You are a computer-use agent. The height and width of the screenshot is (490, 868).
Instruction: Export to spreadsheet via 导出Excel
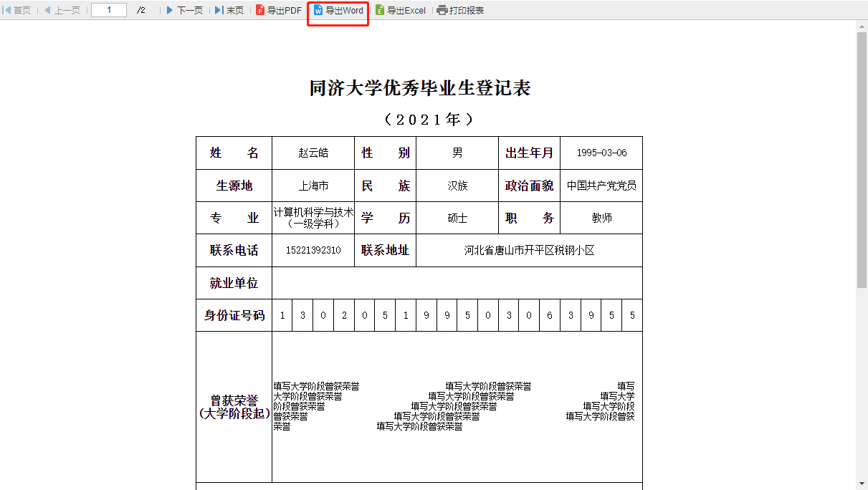point(401,11)
